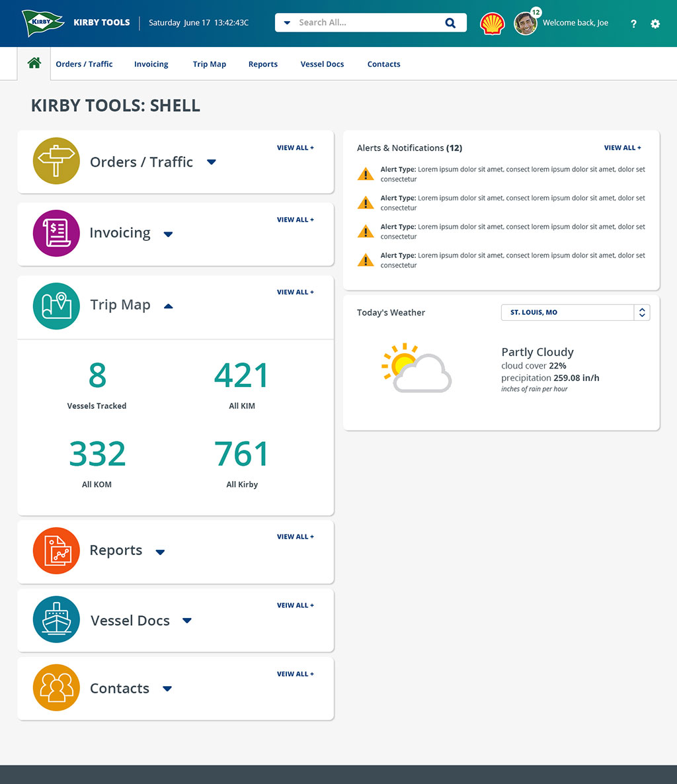Click the third alert warning triangle

pyautogui.click(x=366, y=231)
